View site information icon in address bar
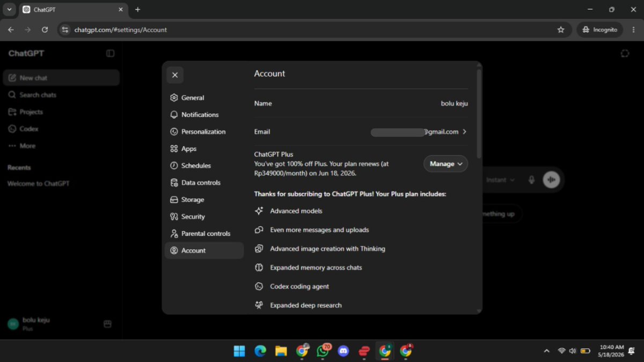Screen dimensions: 644x362 (x=65, y=29)
